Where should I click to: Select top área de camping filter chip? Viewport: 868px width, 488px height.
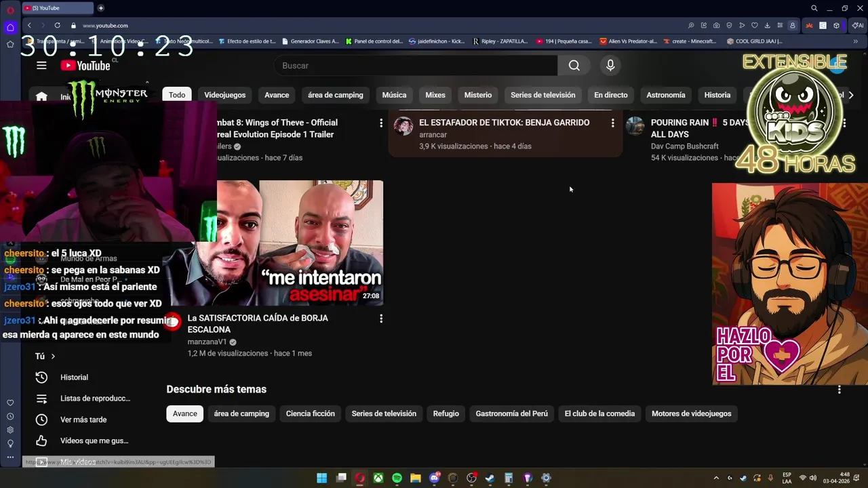336,95
